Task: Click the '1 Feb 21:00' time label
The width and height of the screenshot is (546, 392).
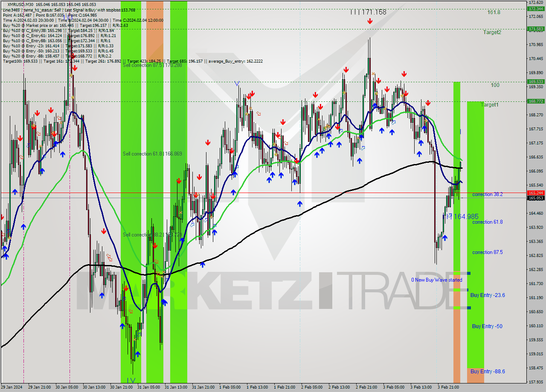Action: 285,387
